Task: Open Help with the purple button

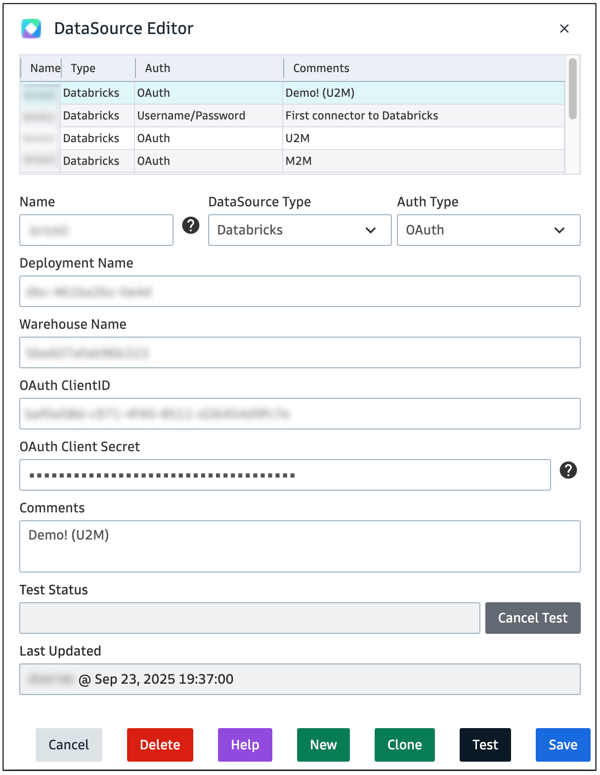Action: tap(245, 745)
